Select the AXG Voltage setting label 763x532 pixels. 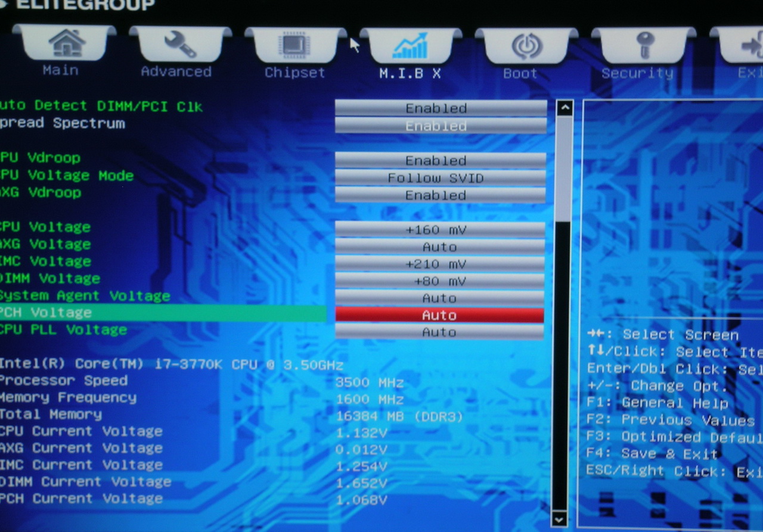coord(45,244)
